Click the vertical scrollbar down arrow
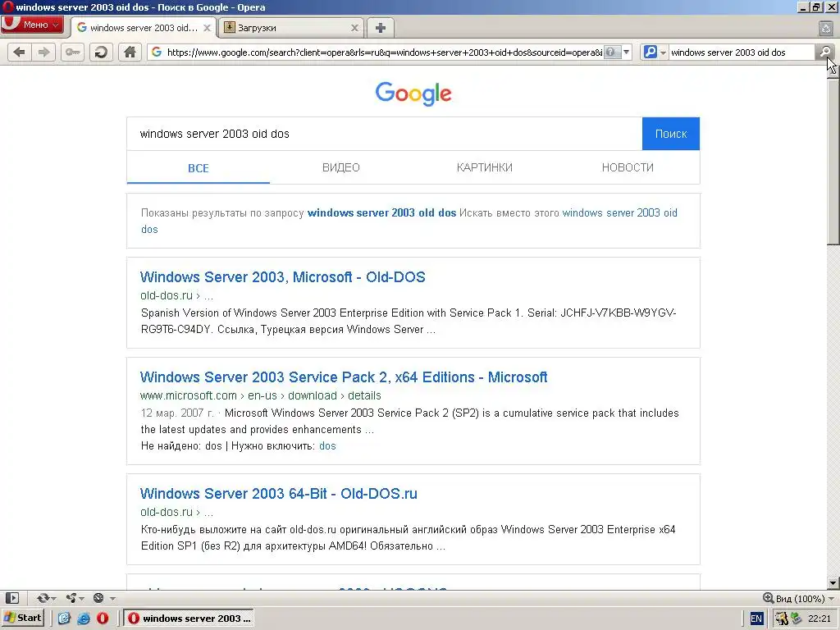The image size is (840, 630). tap(833, 583)
